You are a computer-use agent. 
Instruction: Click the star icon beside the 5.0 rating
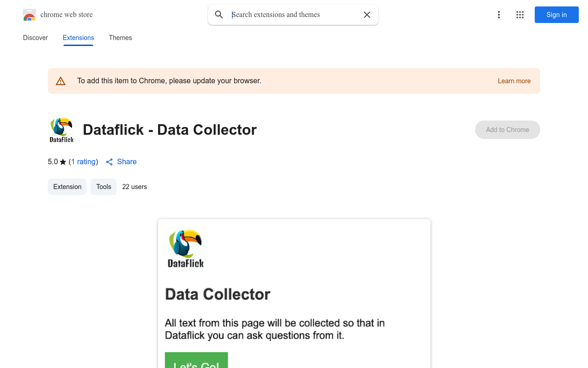(62, 161)
